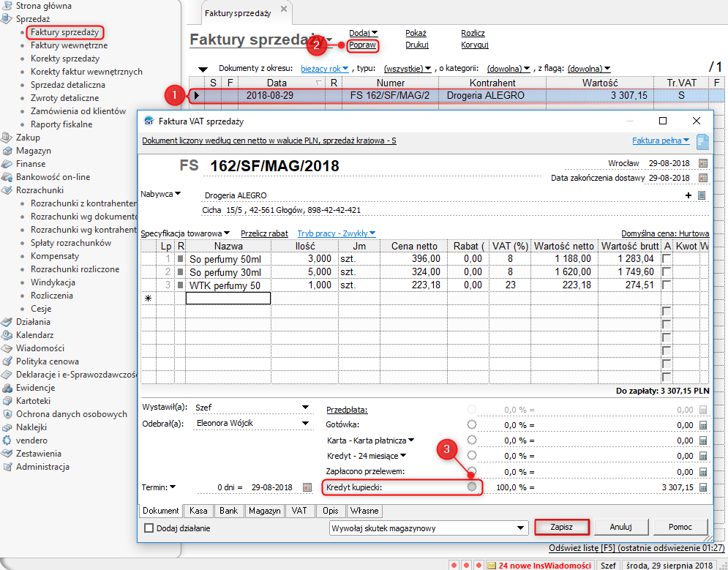Open Faktury wewnętrzne in the sidebar tree

tap(69, 45)
